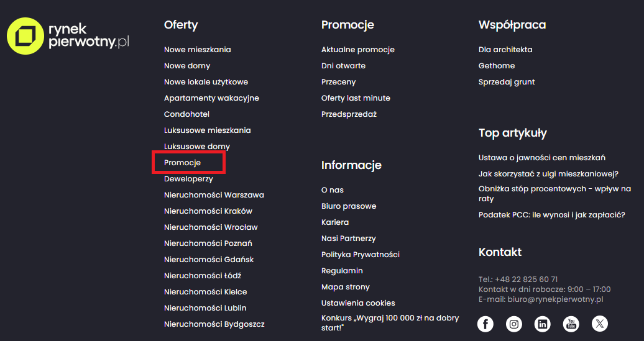The height and width of the screenshot is (341, 644).
Task: Open the YouTube social icon
Action: [x=571, y=324]
